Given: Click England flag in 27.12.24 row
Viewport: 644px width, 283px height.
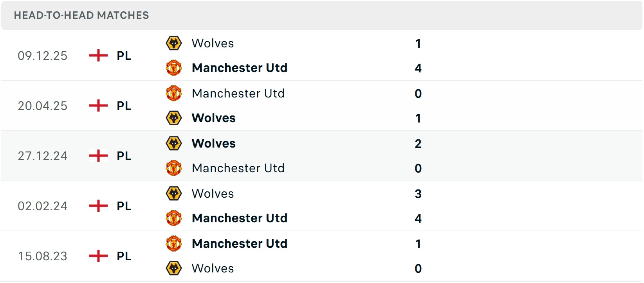Looking at the screenshot, I should click(x=98, y=156).
